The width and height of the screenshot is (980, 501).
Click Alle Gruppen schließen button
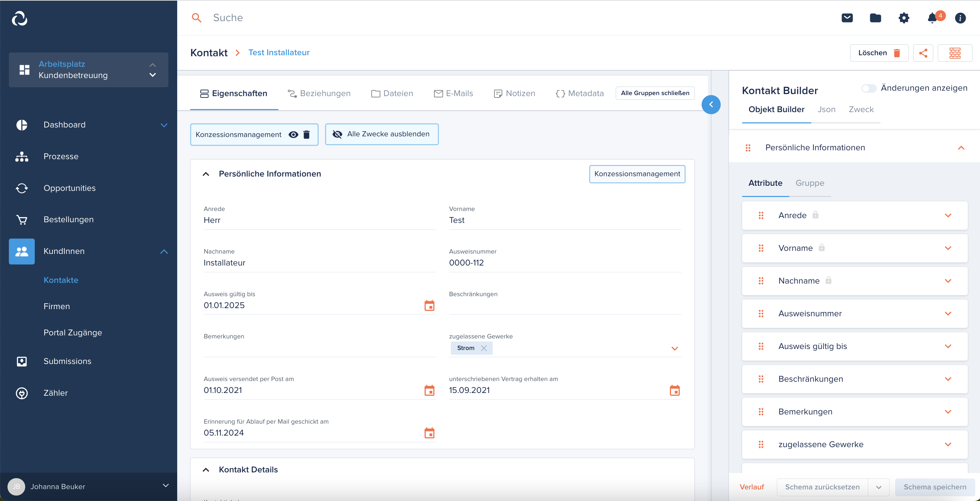point(655,93)
